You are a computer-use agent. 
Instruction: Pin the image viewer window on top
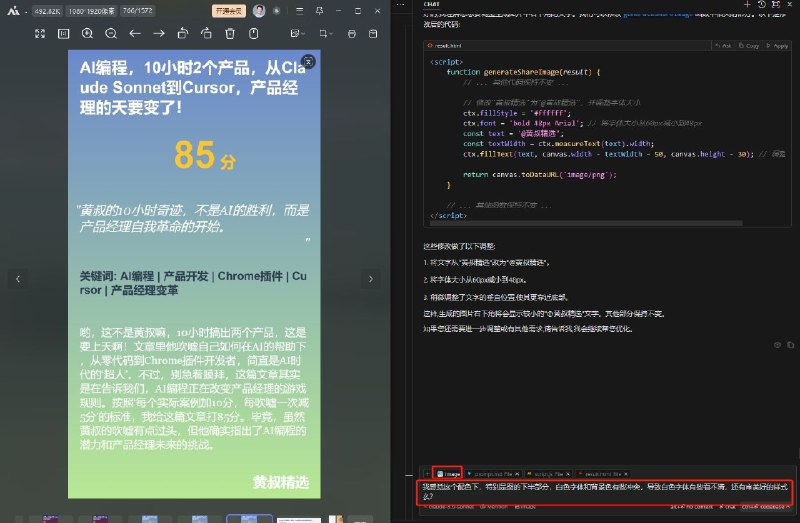pyautogui.click(x=319, y=11)
